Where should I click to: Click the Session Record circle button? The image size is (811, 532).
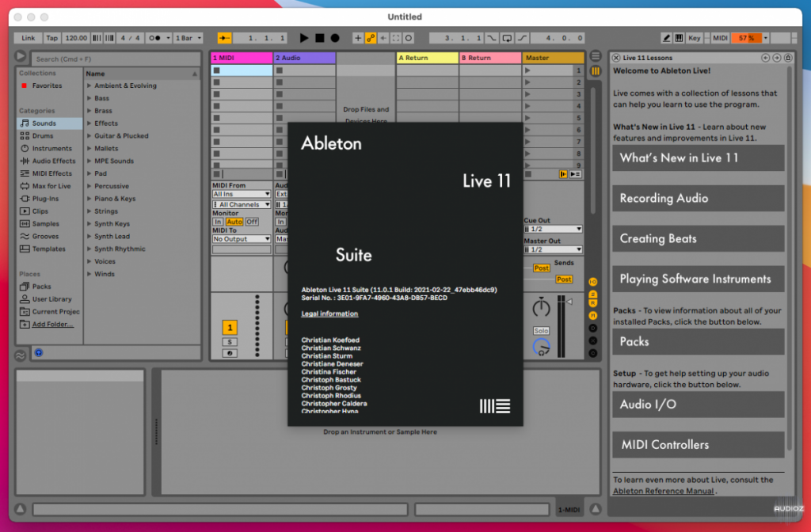click(409, 38)
